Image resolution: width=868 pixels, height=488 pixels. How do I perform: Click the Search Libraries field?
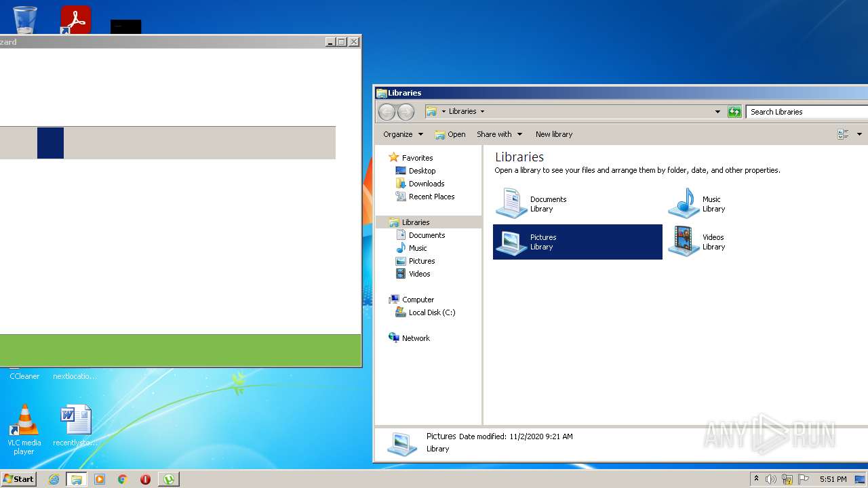tap(807, 112)
